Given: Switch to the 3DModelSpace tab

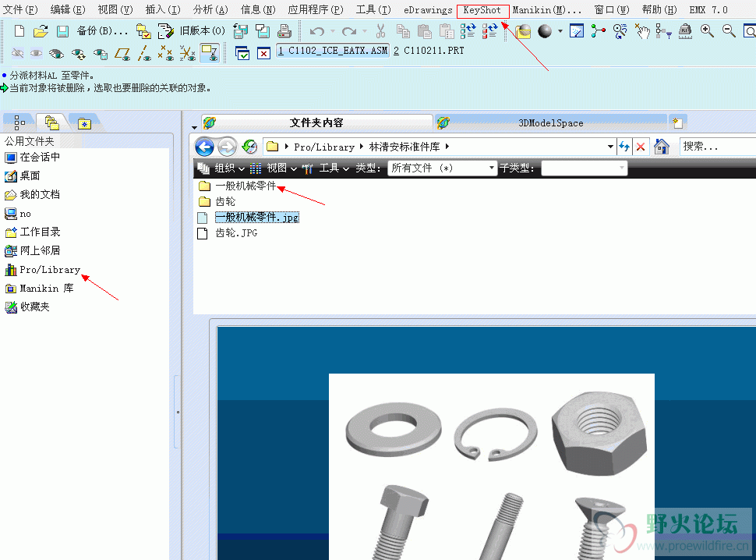Looking at the screenshot, I should 550,122.
